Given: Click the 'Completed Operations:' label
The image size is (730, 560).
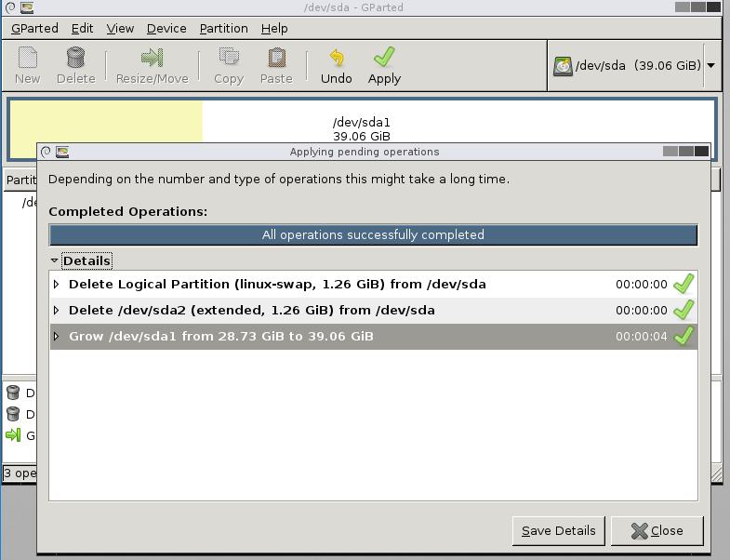Looking at the screenshot, I should click(128, 211).
